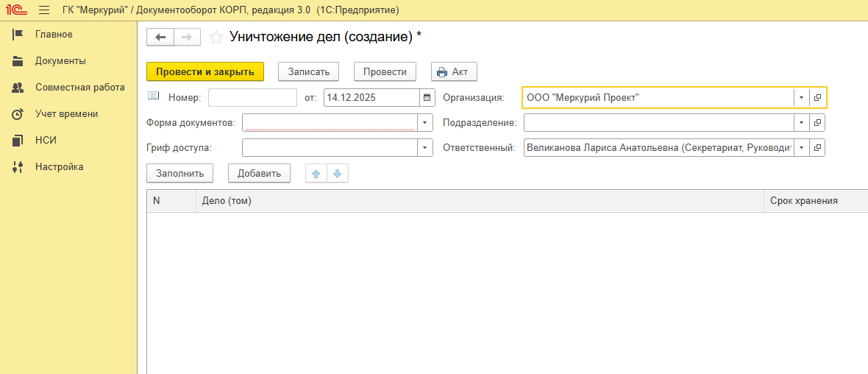Go to the НСИ section
This screenshot has height=374, width=868.
pyautogui.click(x=46, y=141)
